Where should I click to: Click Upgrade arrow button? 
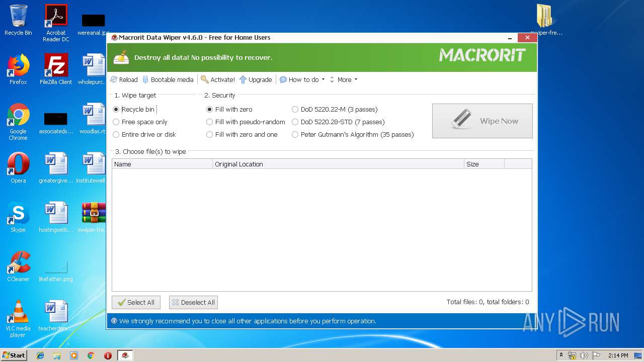coord(256,79)
